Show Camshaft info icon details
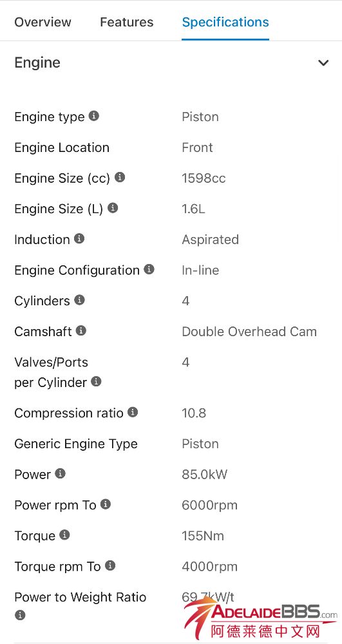Viewport: 342px width, 644px height. (x=81, y=330)
